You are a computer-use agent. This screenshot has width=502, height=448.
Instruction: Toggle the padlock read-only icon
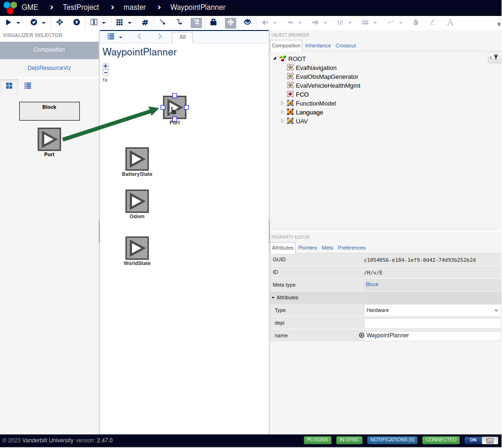coord(213,22)
